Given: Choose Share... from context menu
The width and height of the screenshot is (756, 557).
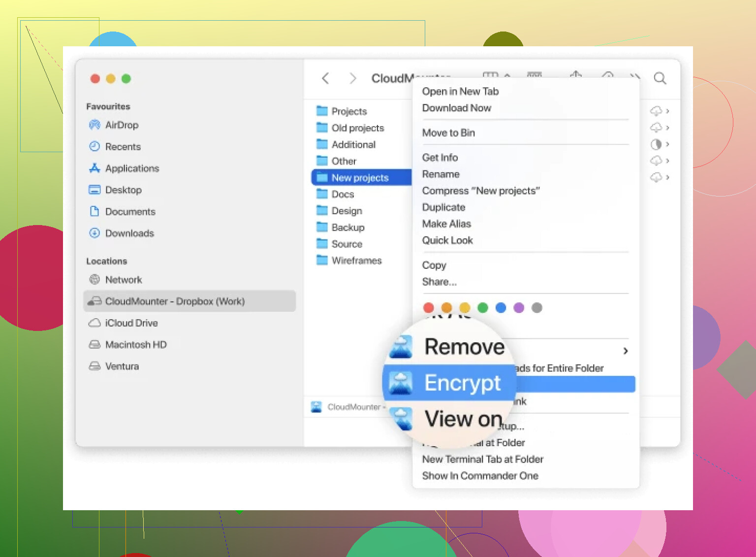Looking at the screenshot, I should coord(440,282).
